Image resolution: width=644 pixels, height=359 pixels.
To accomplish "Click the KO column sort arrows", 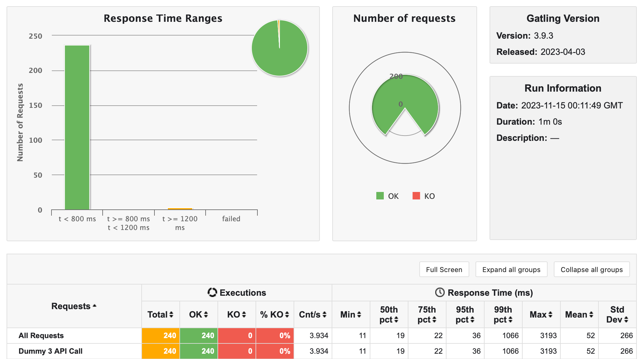I will point(244,315).
